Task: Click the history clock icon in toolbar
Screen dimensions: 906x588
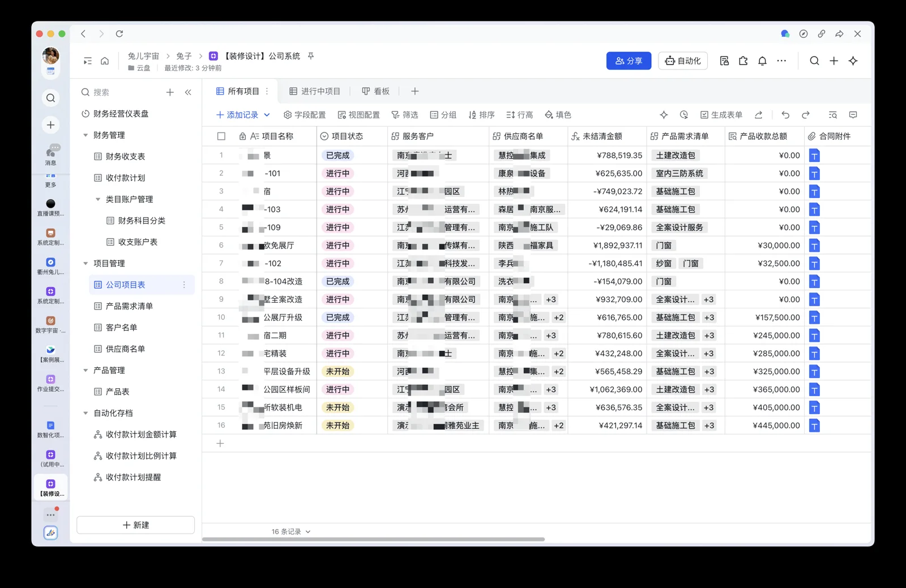Action: (684, 115)
